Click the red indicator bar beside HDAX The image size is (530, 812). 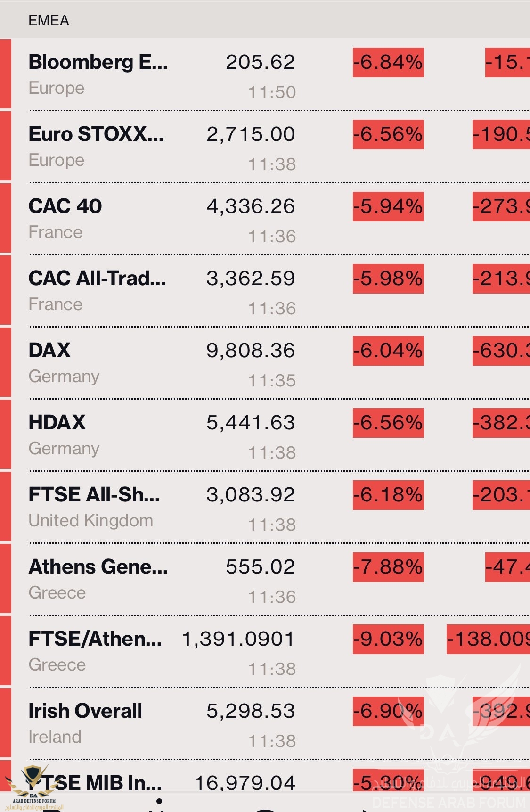pos(6,435)
